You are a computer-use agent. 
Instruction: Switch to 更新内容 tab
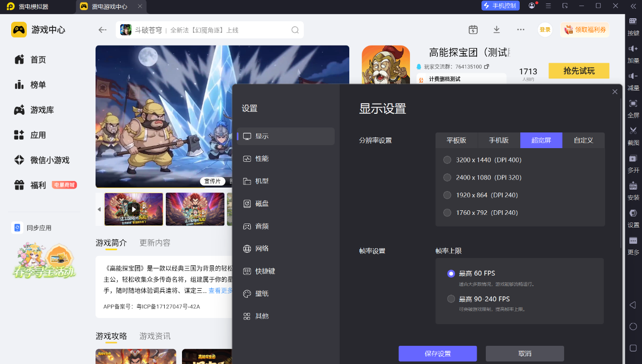(155, 243)
